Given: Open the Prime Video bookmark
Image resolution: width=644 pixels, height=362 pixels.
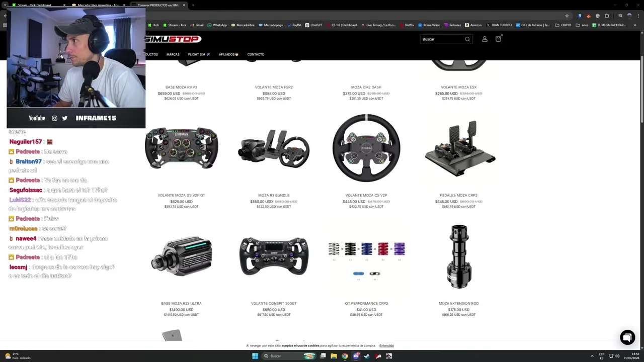Looking at the screenshot, I should 429,25.
